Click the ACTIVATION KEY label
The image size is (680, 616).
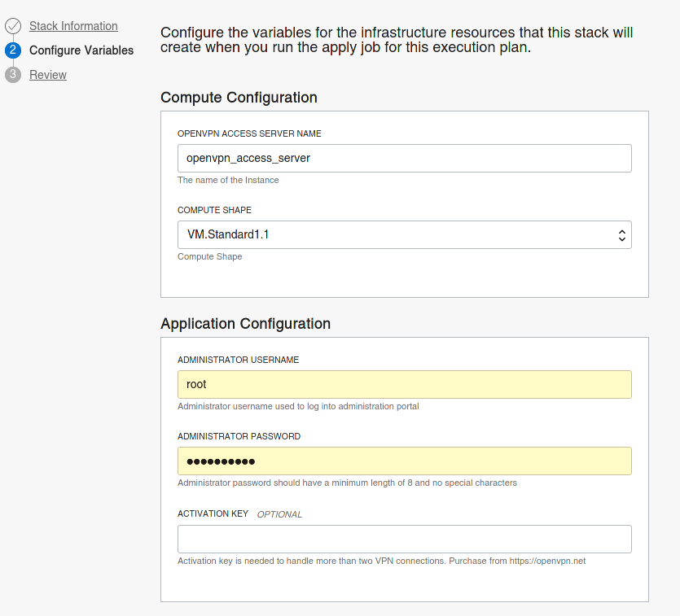(x=213, y=513)
